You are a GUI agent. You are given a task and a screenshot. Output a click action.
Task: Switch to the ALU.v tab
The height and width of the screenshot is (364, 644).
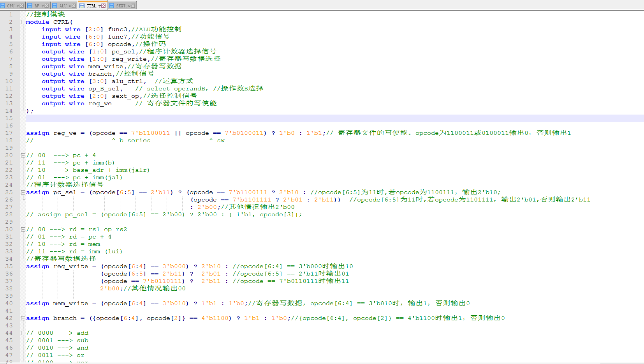pyautogui.click(x=64, y=5)
